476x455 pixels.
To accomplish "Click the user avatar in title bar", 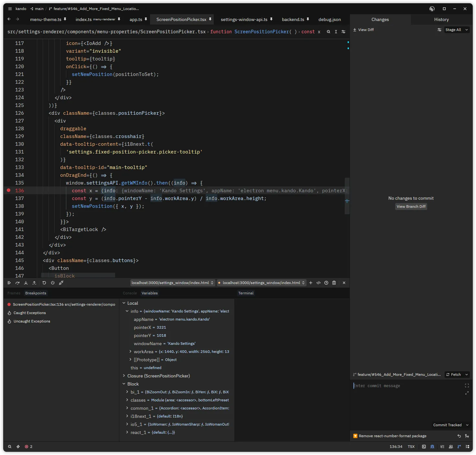I will pos(432,9).
